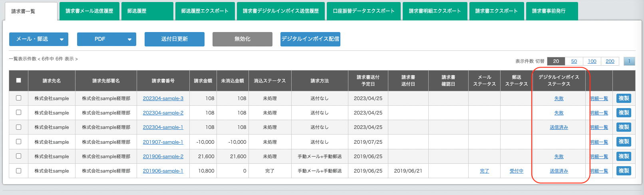644x195 pixels.
Task: Set display count to 200
Action: 610,61
